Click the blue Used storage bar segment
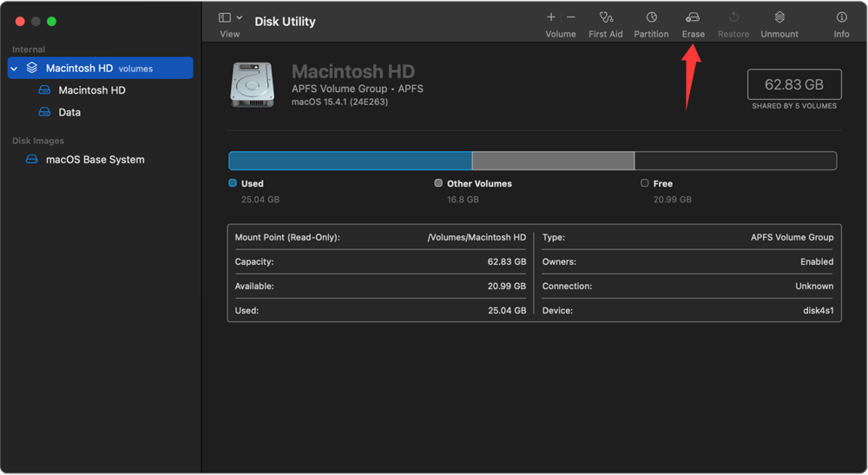868x475 pixels. (x=351, y=161)
